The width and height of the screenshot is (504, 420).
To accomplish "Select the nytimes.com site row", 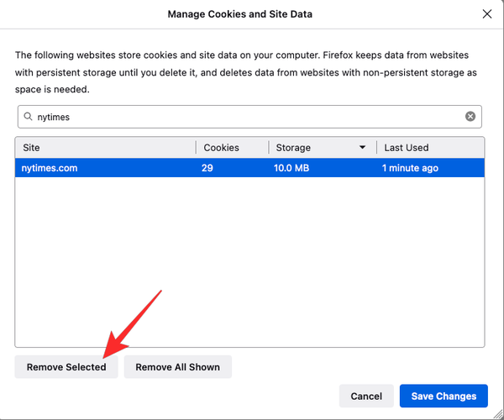I will (x=249, y=168).
